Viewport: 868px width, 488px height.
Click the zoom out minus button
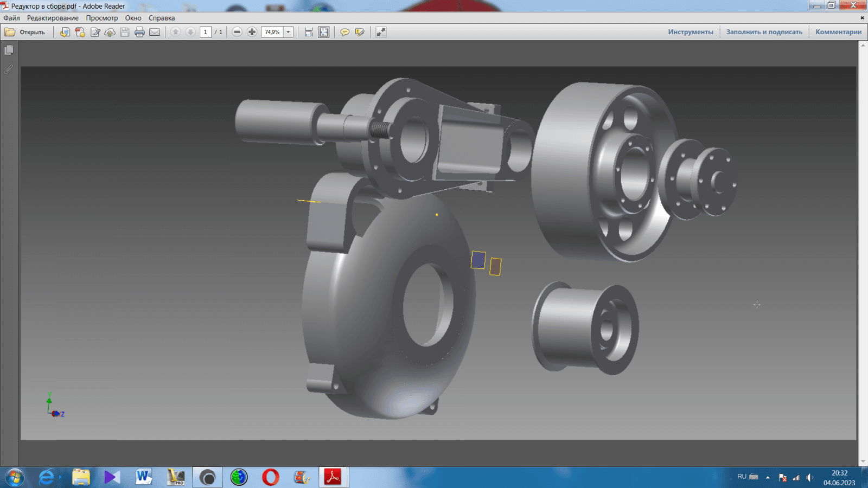(237, 32)
